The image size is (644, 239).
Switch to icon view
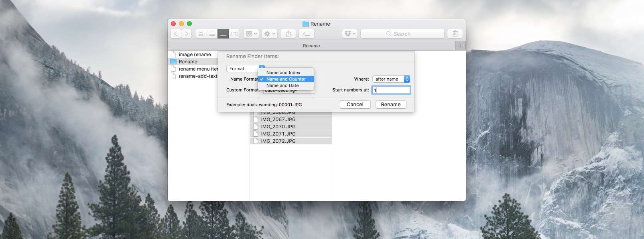201,34
